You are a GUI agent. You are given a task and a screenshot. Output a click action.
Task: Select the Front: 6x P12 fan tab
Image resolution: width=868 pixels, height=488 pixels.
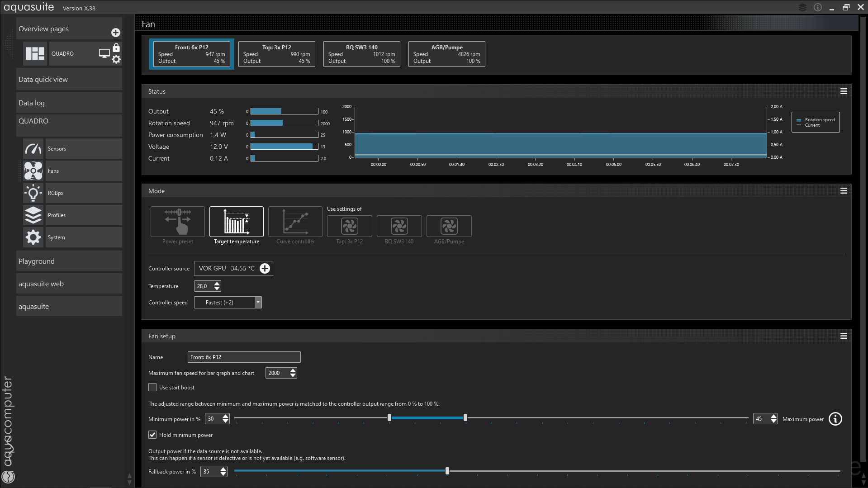pos(192,54)
